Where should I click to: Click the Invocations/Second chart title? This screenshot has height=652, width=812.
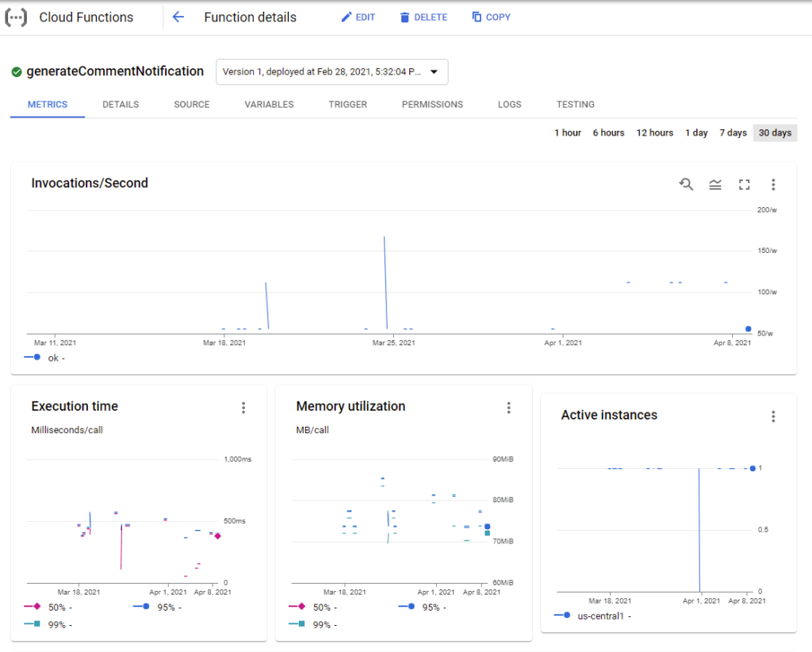[x=90, y=183]
